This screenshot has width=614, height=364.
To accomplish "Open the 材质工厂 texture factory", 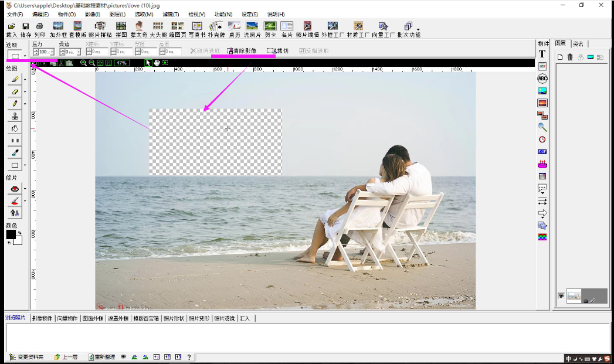I will 358,29.
